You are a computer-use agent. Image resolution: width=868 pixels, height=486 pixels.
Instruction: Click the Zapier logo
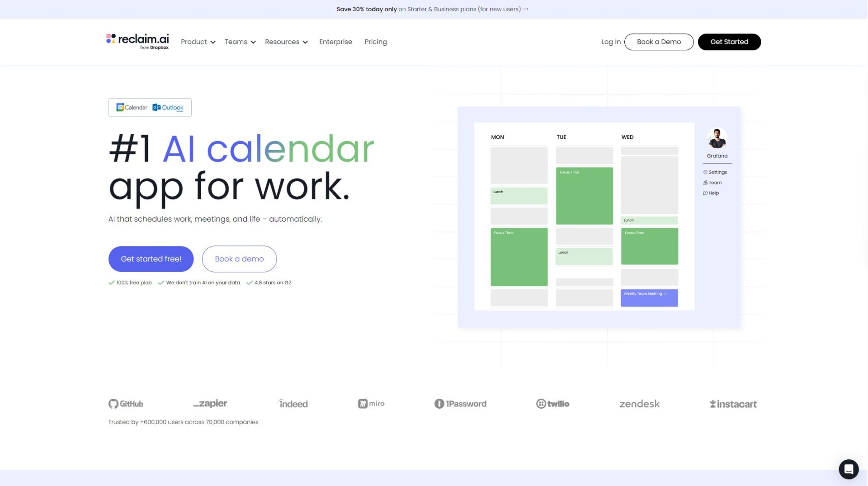[210, 404]
